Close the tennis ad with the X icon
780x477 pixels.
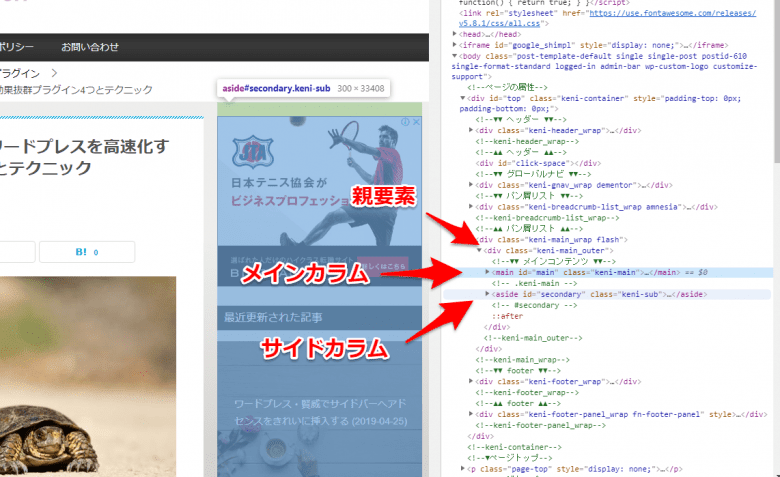click(x=416, y=121)
